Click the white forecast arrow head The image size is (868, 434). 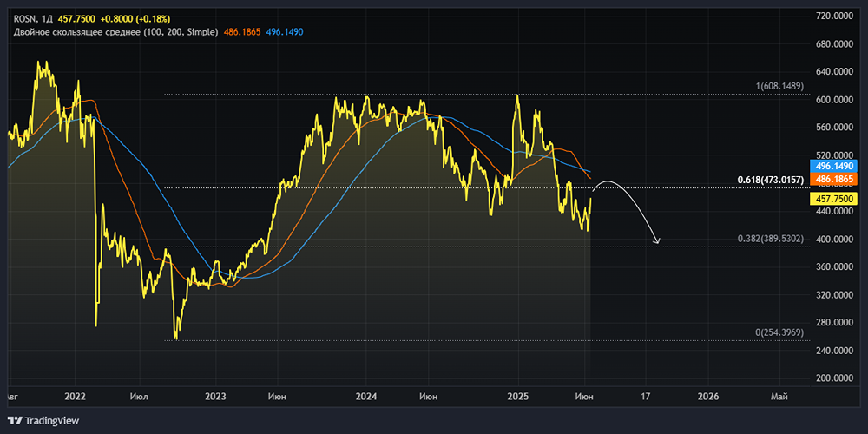click(657, 240)
